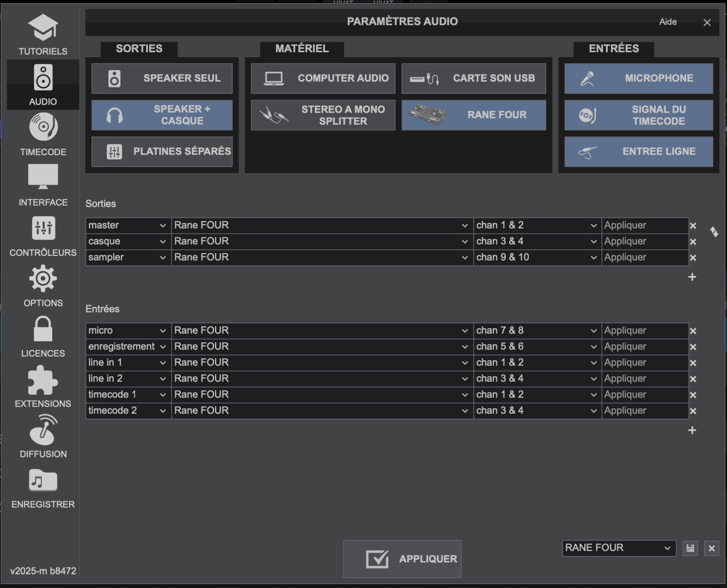The height and width of the screenshot is (588, 727).
Task: Remove the micro input row
Action: 693,331
